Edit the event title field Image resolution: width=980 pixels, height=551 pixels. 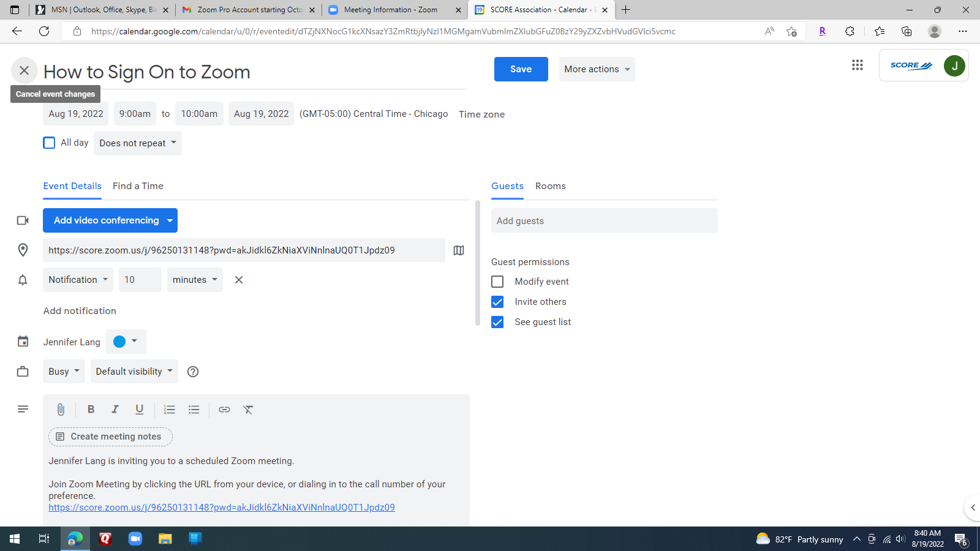pyautogui.click(x=255, y=72)
